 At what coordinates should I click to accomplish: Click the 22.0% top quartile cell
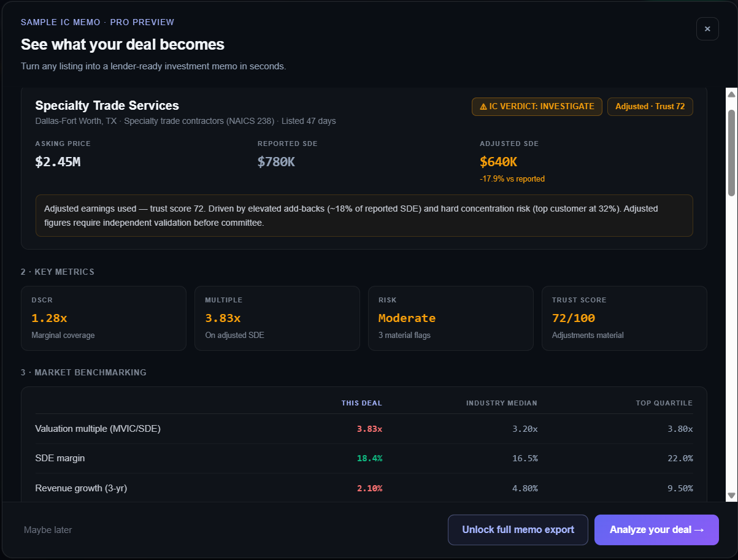[x=680, y=458]
